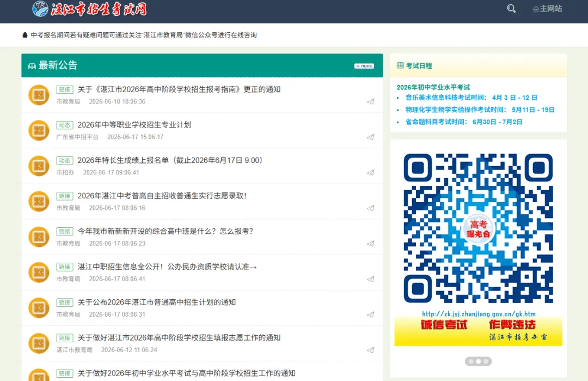Open 湛江中职招生信息全公开 article

tap(167, 267)
